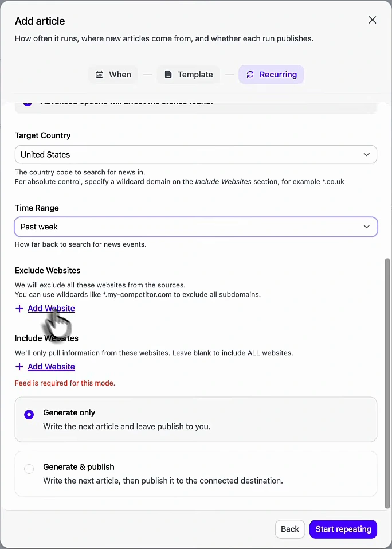Screen dimensions: 392x549
Task: Click 'Write the next article and leave publish to you.'
Action: pos(127,426)
